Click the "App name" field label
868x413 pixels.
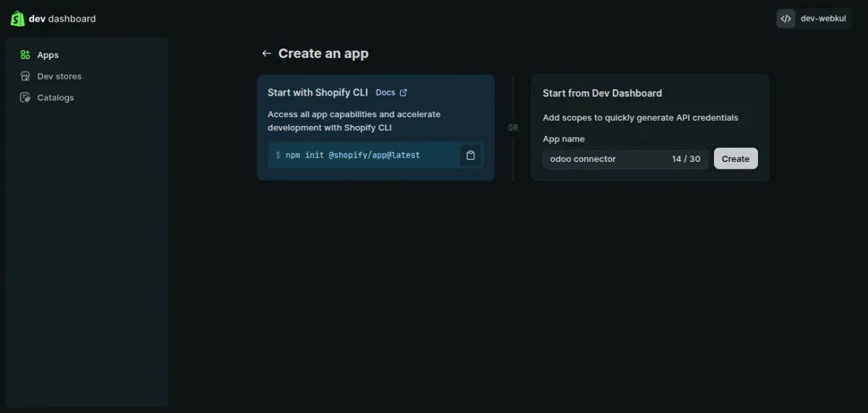[x=563, y=139]
